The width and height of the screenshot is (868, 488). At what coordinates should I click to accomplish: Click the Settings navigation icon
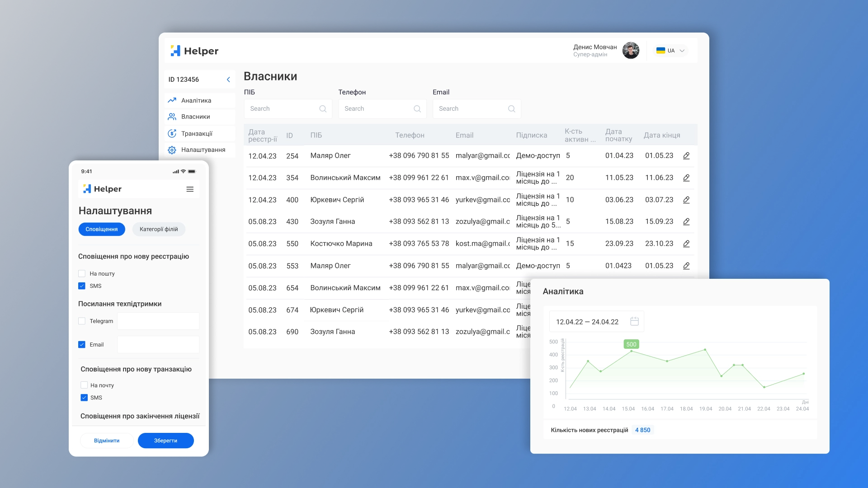point(172,149)
